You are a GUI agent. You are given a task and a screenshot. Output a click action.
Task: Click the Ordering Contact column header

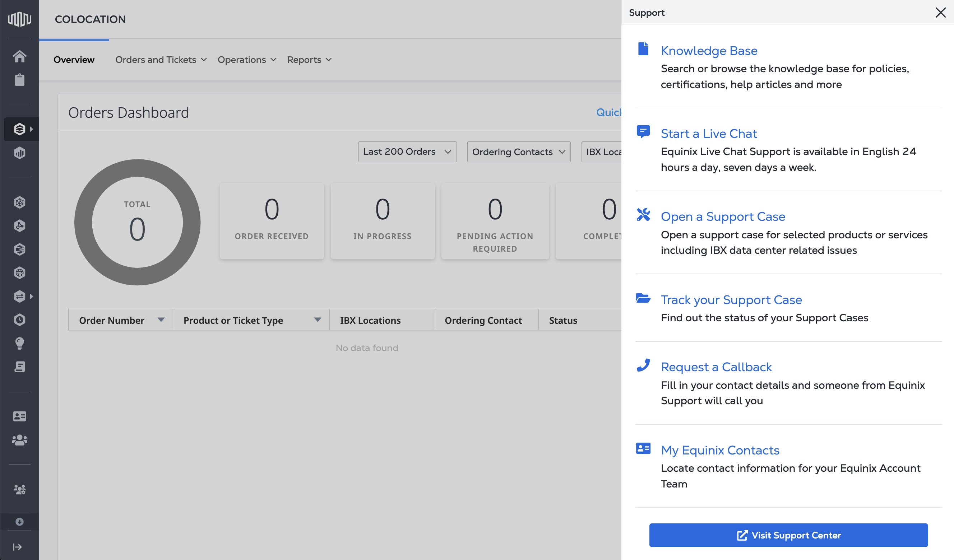(486, 320)
